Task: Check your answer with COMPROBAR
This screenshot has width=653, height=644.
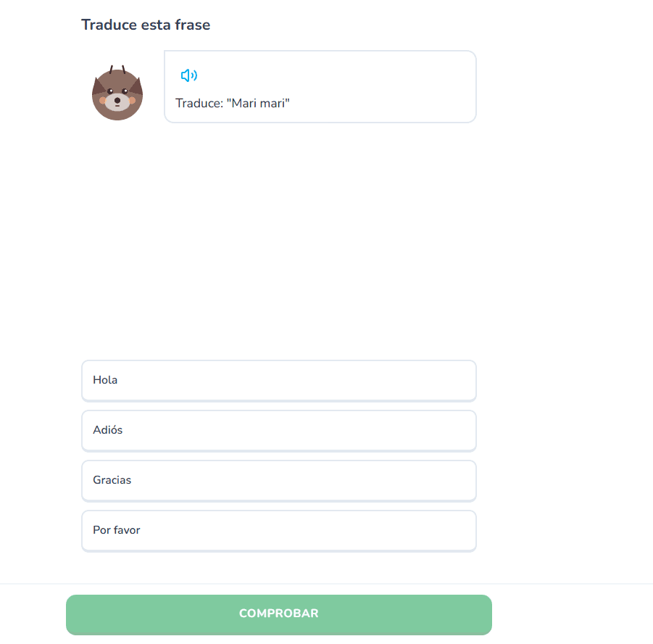Action: [x=278, y=614]
